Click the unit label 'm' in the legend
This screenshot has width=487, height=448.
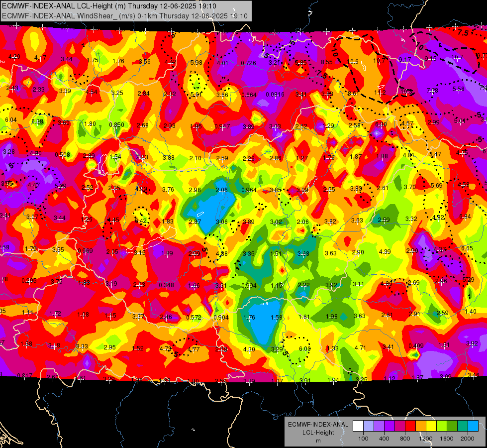point(318,441)
